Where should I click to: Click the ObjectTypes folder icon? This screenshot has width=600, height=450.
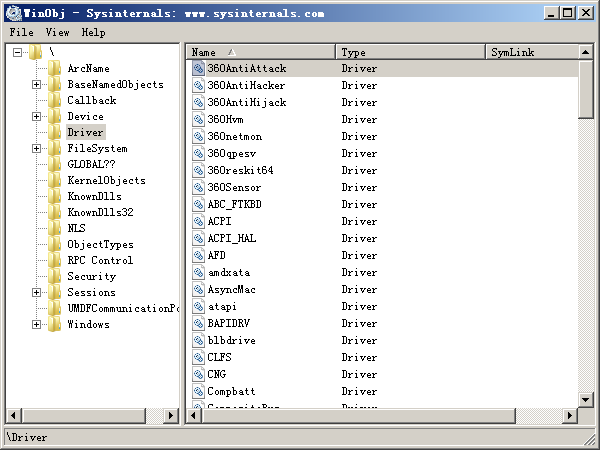click(x=54, y=244)
